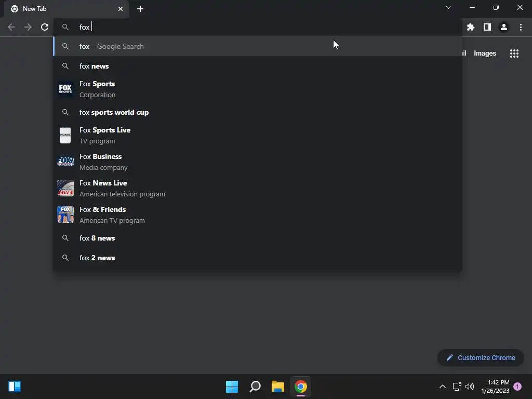Open the notification badge in the tray
Screen dimensions: 532x399
pos(517,387)
